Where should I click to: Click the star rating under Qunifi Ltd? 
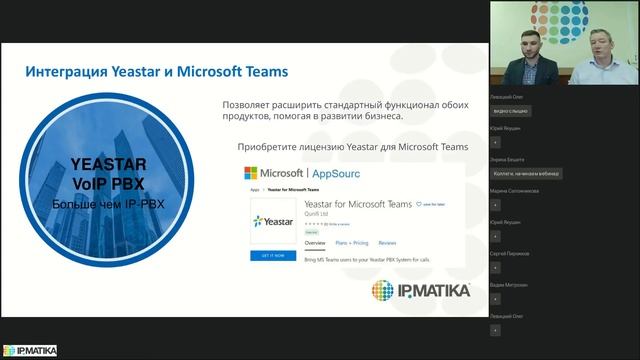(x=313, y=224)
